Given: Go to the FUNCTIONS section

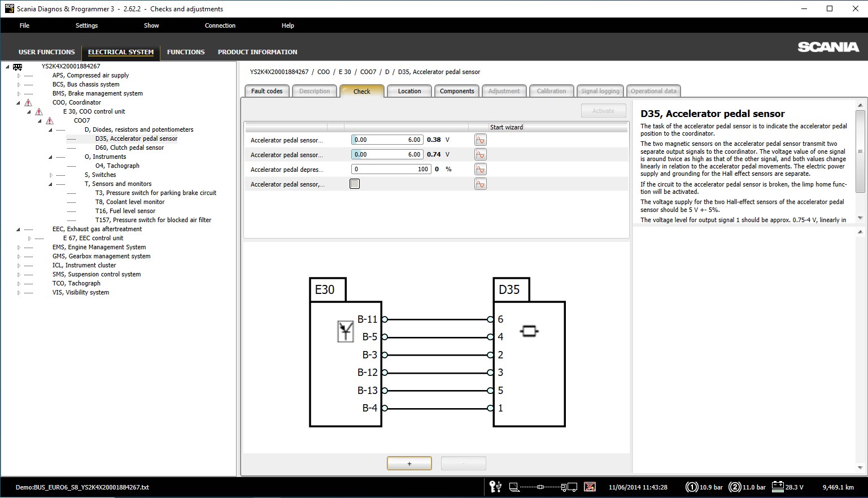Looking at the screenshot, I should pyautogui.click(x=186, y=52).
